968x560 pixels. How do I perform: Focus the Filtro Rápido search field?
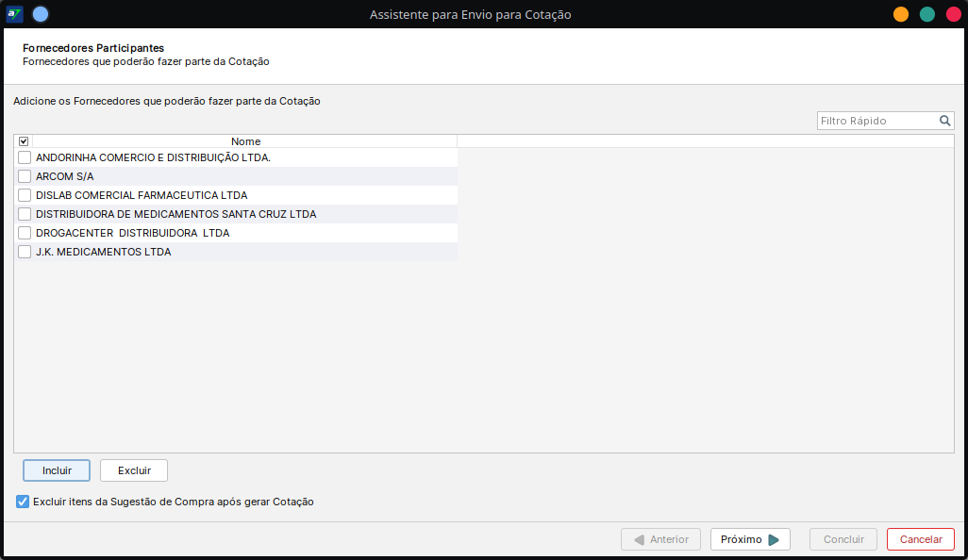coord(876,121)
